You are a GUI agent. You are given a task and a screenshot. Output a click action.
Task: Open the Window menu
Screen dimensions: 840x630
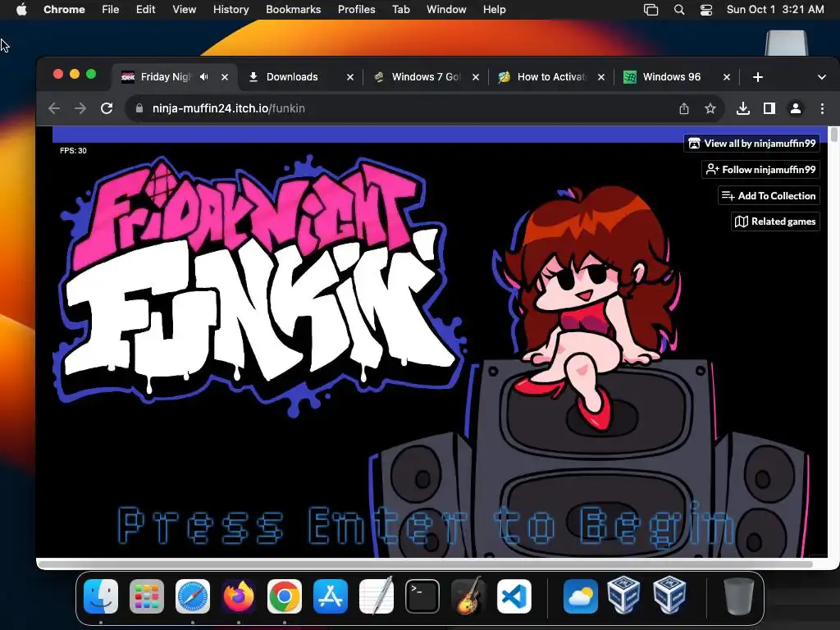446,10
